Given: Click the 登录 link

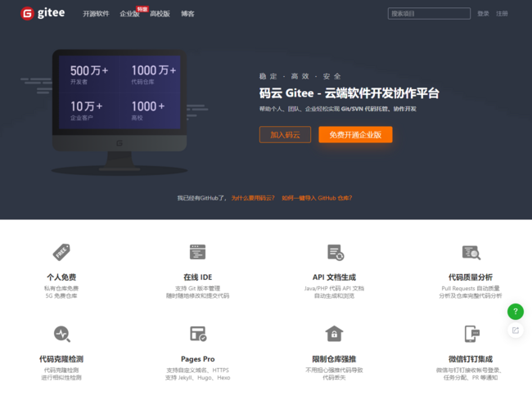Looking at the screenshot, I should click(x=483, y=14).
